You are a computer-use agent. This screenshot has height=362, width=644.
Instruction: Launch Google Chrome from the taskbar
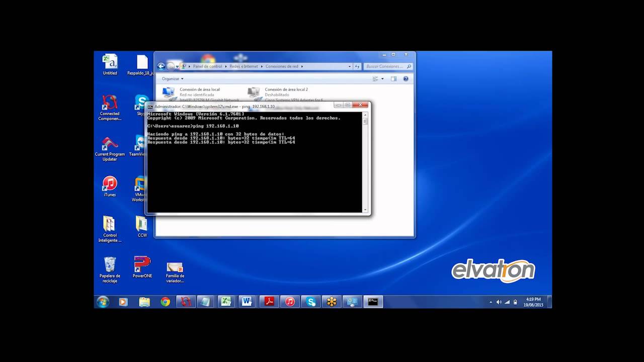pyautogui.click(x=165, y=302)
